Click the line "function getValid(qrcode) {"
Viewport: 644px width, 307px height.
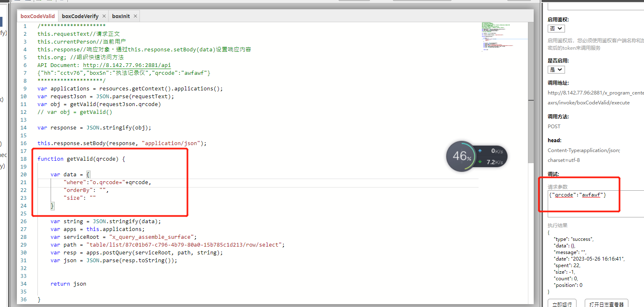coord(81,159)
